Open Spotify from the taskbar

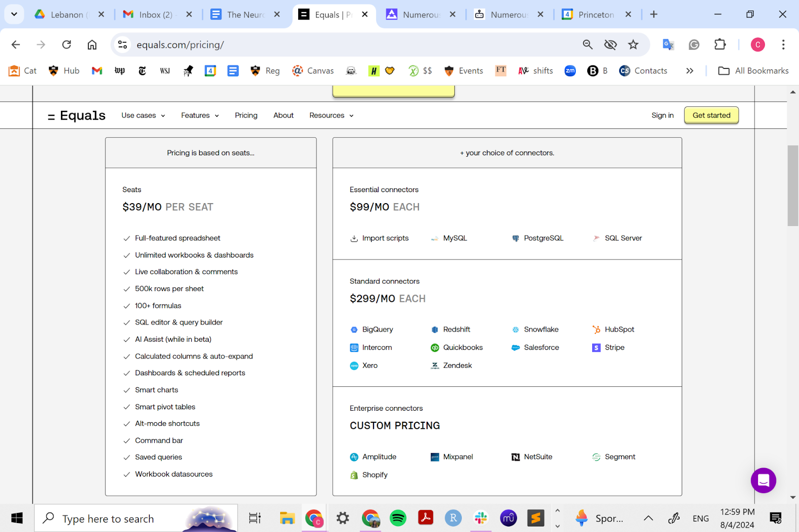coord(398,518)
